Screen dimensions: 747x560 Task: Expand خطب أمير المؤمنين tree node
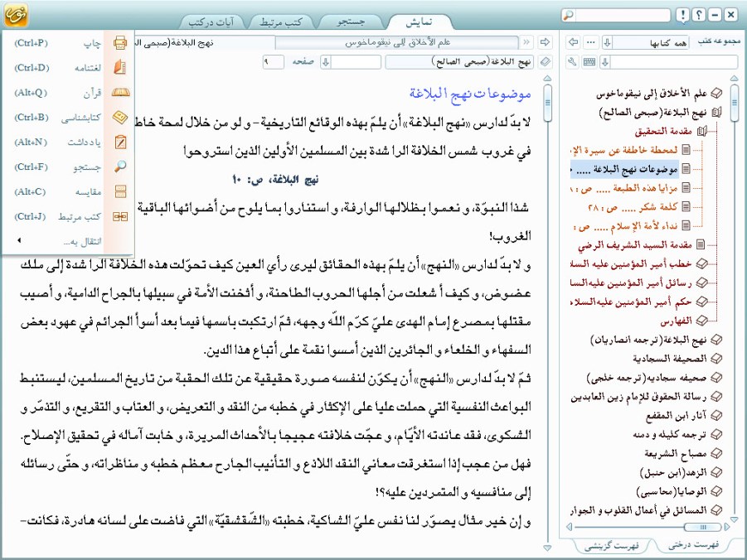point(701,263)
